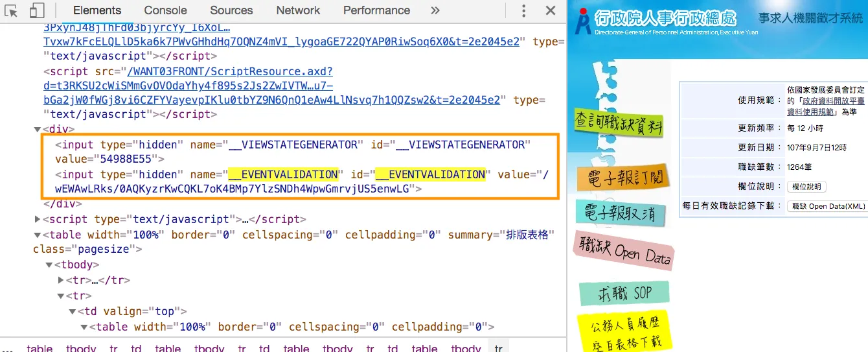
Task: Expand the collapsed <tr>…</tr> row
Action: coord(61,280)
